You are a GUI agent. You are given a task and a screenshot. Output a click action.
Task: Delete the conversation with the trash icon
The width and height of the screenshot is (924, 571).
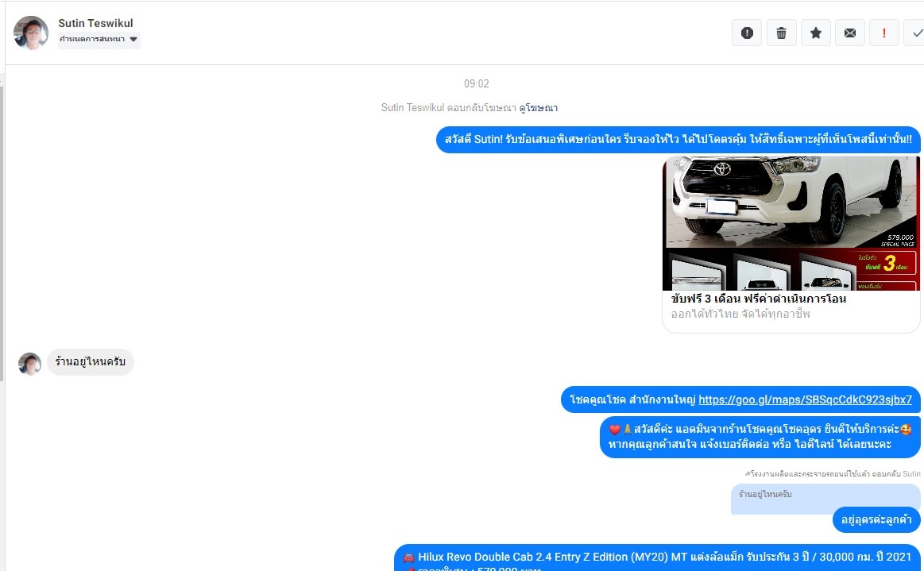pos(782,33)
